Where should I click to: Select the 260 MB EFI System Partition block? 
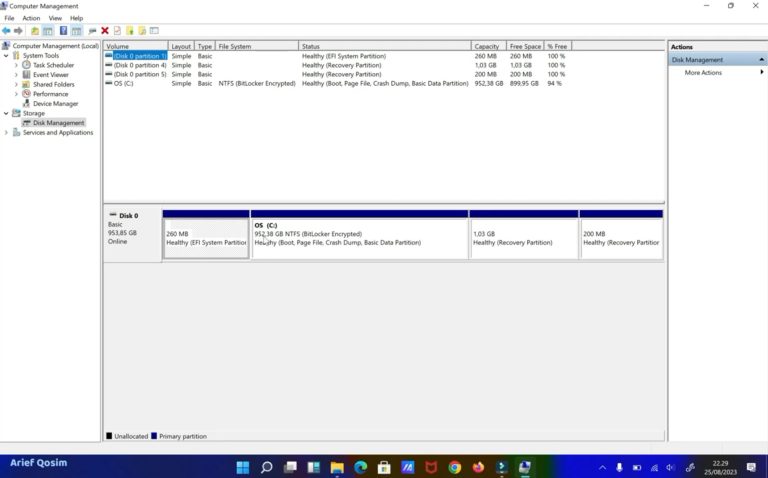pyautogui.click(x=206, y=239)
